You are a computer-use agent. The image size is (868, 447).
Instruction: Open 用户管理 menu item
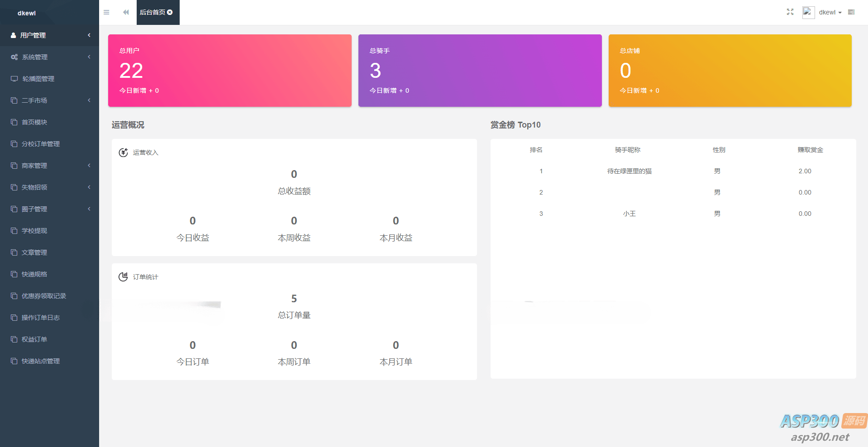point(49,35)
